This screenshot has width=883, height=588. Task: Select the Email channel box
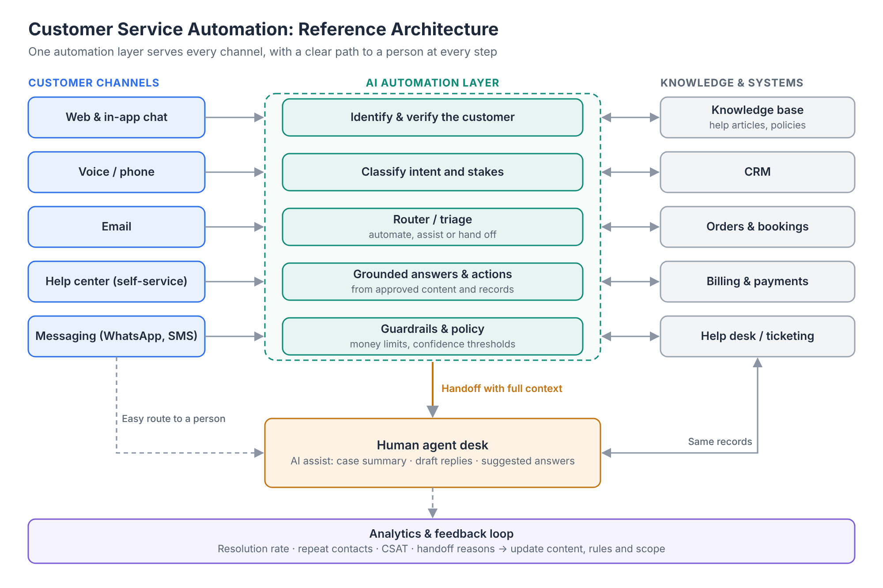pyautogui.click(x=117, y=227)
